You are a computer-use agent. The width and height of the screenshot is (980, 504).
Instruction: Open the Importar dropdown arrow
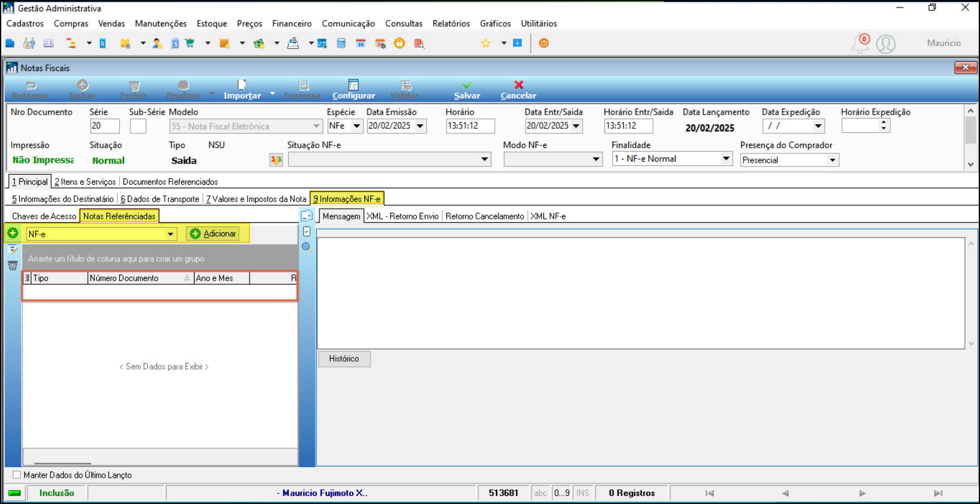click(273, 94)
